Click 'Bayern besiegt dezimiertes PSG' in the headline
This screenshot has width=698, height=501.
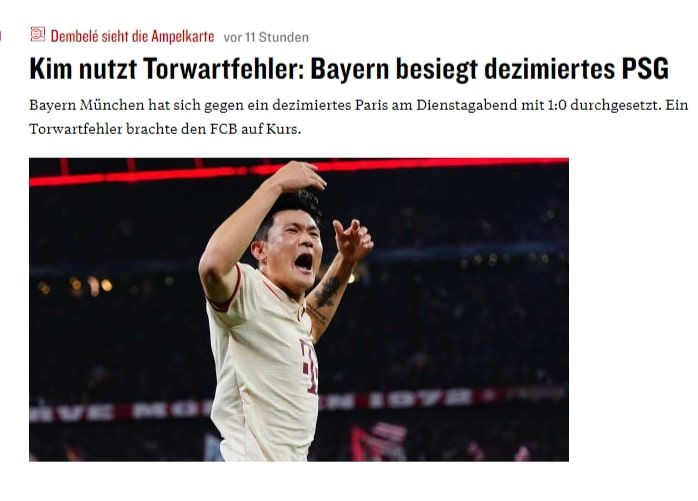pos(489,69)
